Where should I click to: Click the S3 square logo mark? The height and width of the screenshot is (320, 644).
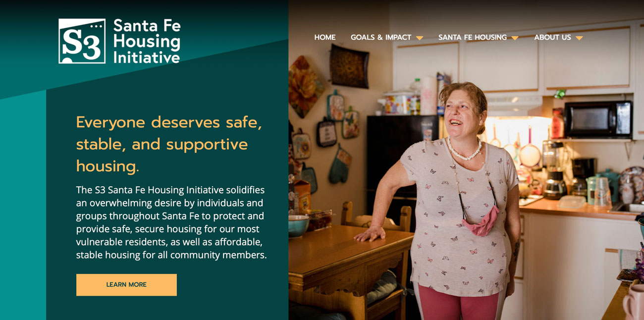(x=82, y=41)
